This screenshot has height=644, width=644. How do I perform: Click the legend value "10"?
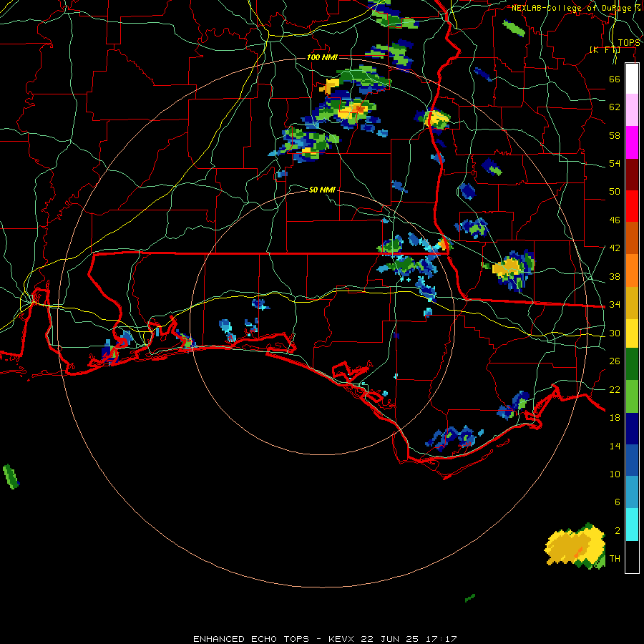615,474
